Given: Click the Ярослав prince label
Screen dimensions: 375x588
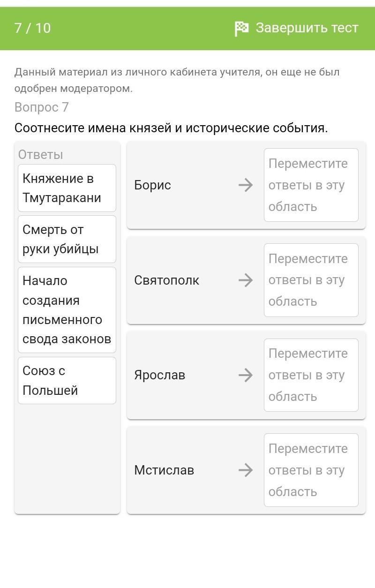Looking at the screenshot, I should [x=159, y=375].
